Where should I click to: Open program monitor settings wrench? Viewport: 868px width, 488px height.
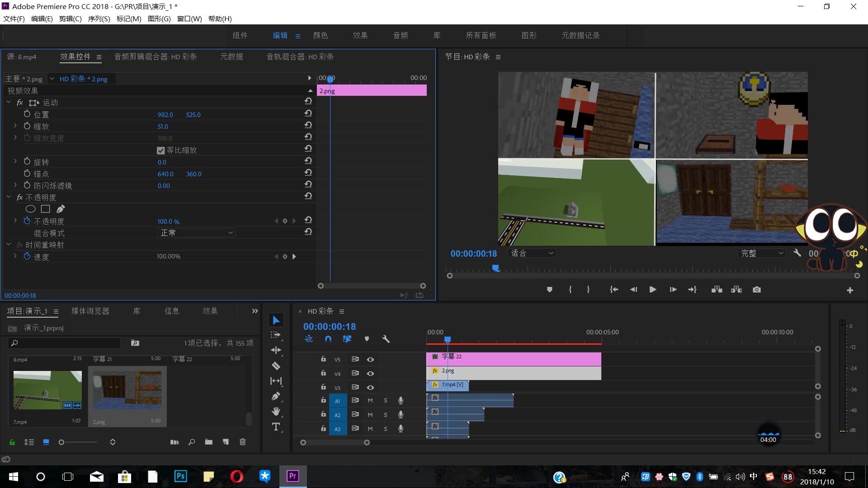pyautogui.click(x=797, y=253)
